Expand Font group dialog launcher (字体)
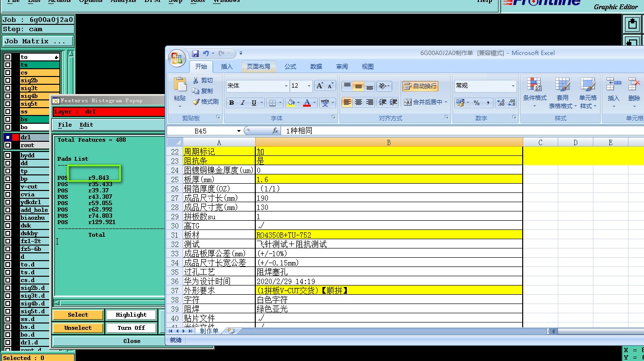 pos(334,117)
